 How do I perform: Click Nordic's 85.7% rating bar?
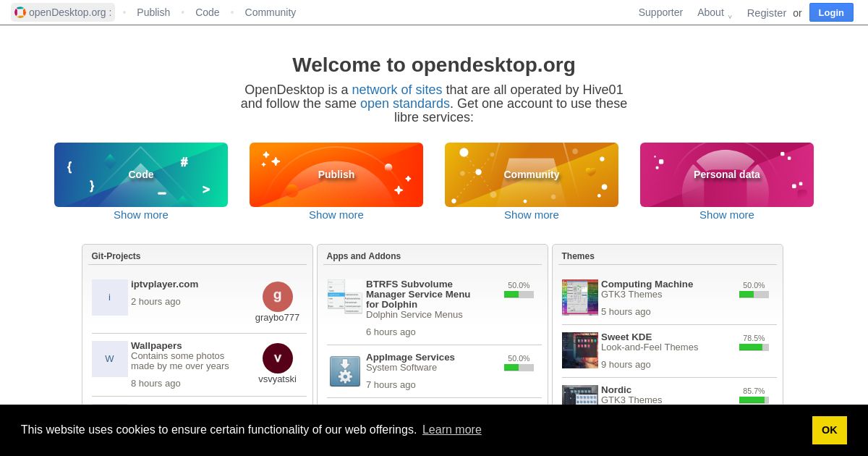754,400
